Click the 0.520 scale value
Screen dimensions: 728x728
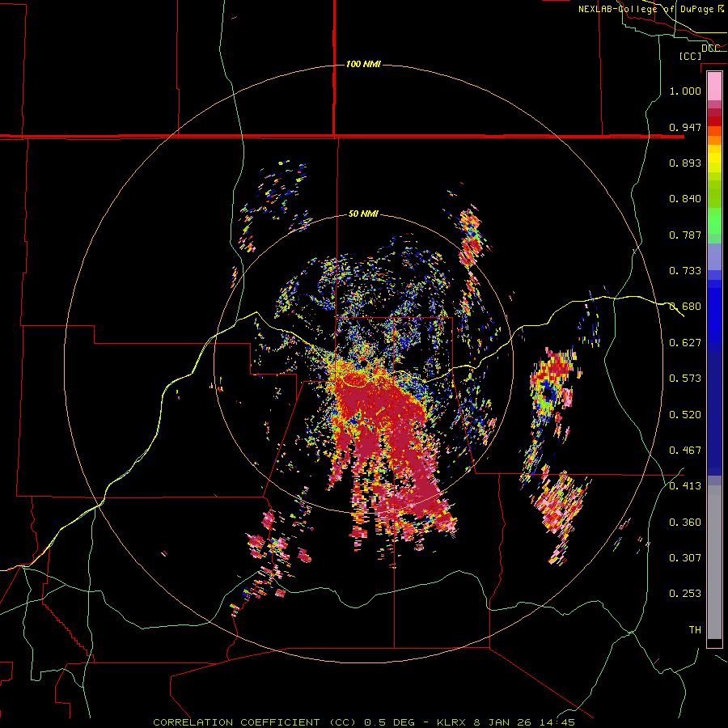[x=685, y=414]
